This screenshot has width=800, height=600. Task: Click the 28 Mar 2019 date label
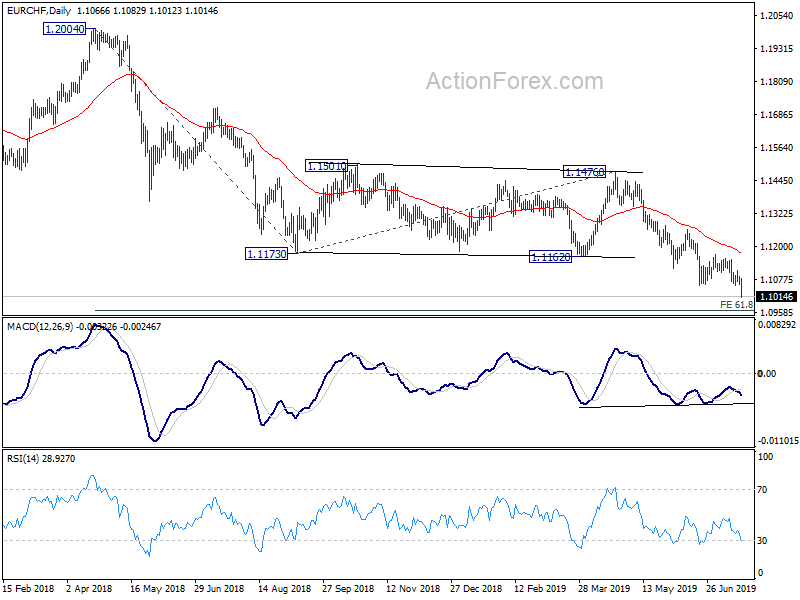click(604, 589)
